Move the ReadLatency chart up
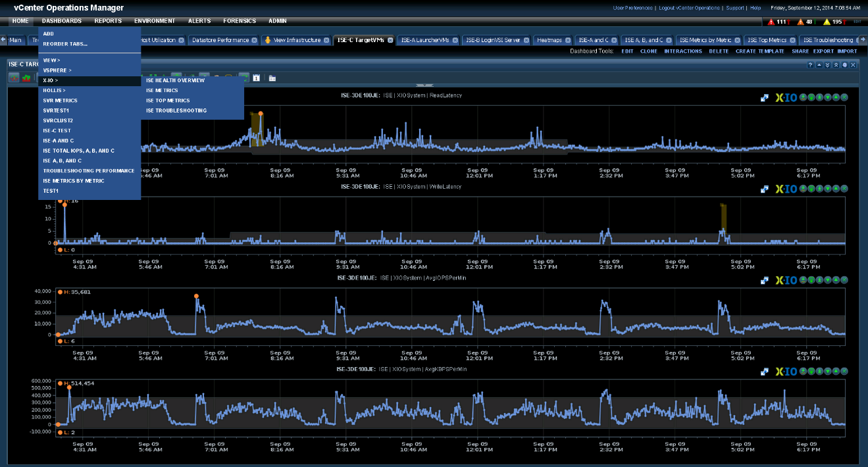Image resolution: width=868 pixels, height=467 pixels. 836,97
